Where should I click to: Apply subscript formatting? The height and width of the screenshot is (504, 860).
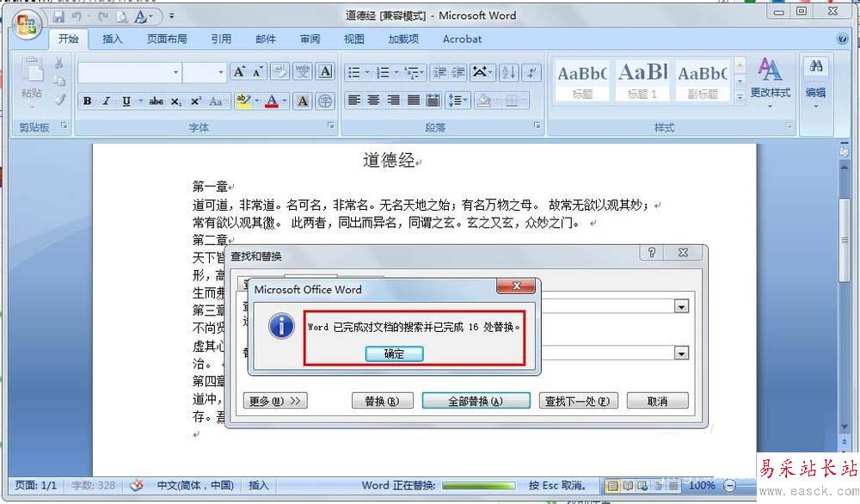pos(175,101)
